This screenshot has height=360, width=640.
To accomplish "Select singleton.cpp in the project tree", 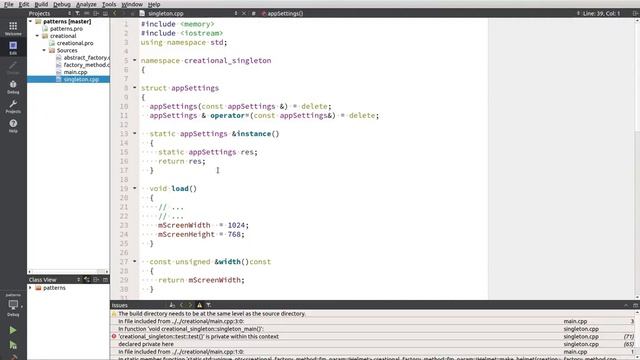I will (x=81, y=79).
